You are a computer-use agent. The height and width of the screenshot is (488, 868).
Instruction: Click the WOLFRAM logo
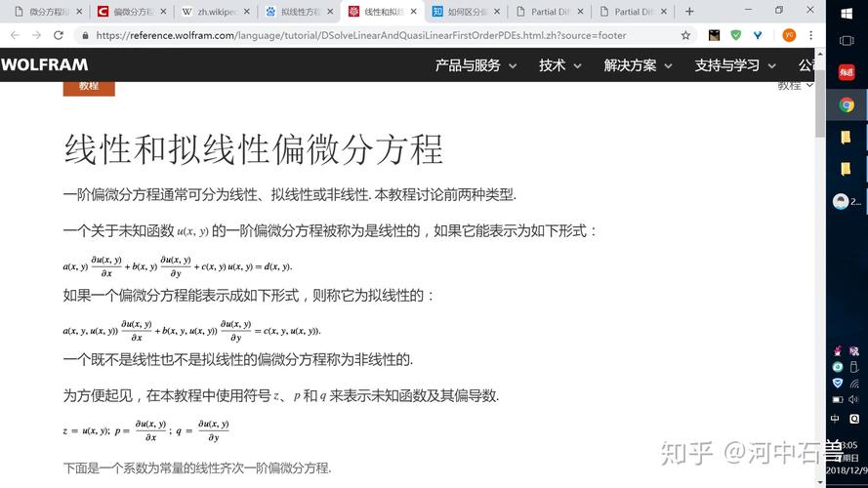click(44, 64)
